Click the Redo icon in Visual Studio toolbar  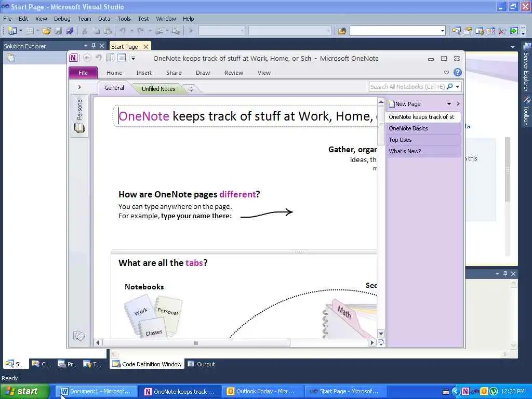(x=140, y=31)
